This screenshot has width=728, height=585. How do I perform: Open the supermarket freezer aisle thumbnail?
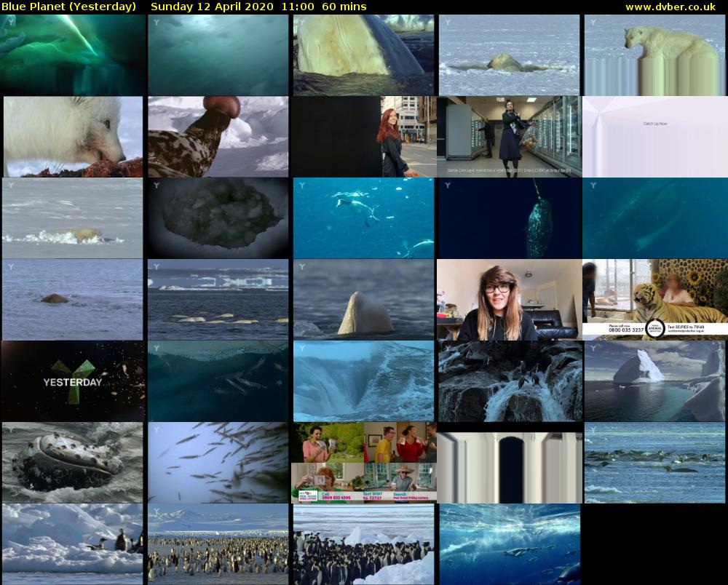click(510, 136)
